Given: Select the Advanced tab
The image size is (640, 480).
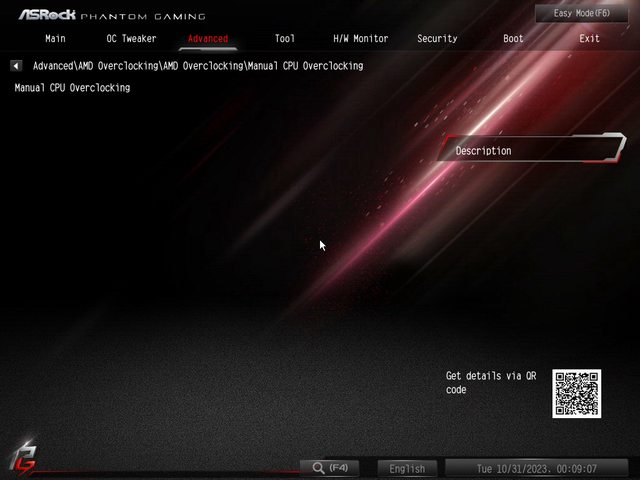Looking at the screenshot, I should click(x=208, y=39).
